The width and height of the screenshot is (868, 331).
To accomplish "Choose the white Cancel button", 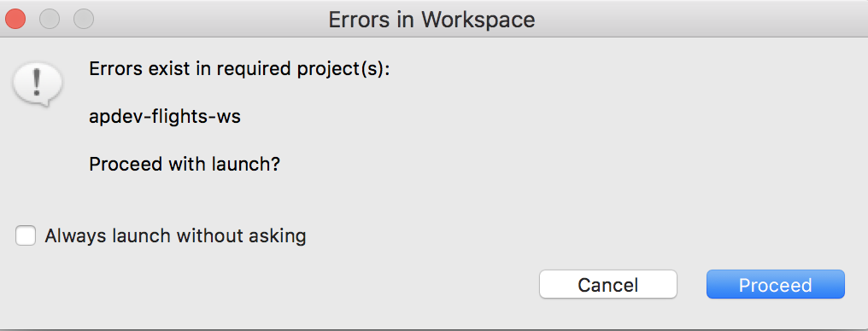I will pos(607,285).
